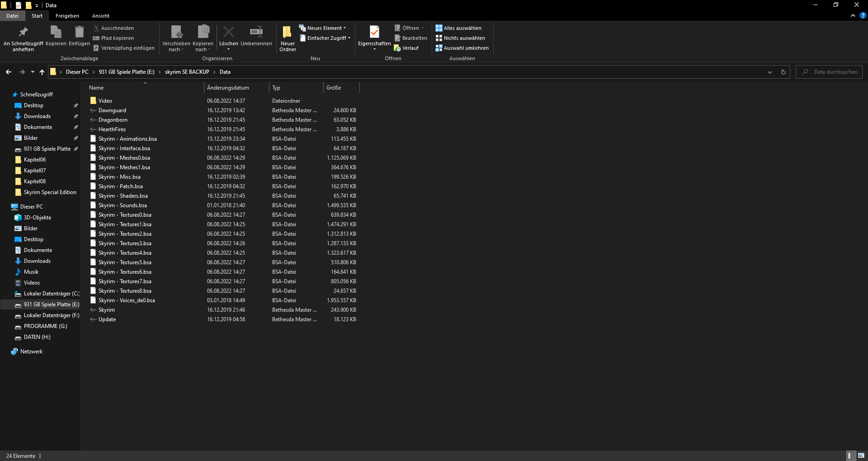Click Dieser PC in the address path
Screen dimensions: 868x461
click(77, 72)
